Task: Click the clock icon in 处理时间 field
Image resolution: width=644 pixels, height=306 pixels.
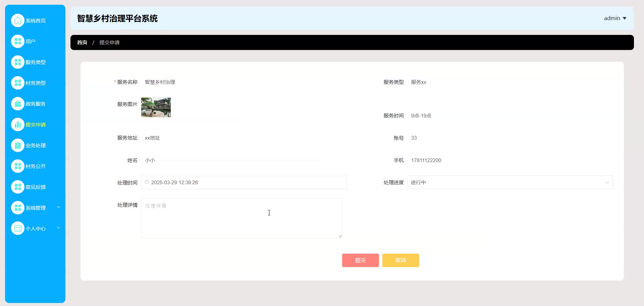Action: [147, 182]
